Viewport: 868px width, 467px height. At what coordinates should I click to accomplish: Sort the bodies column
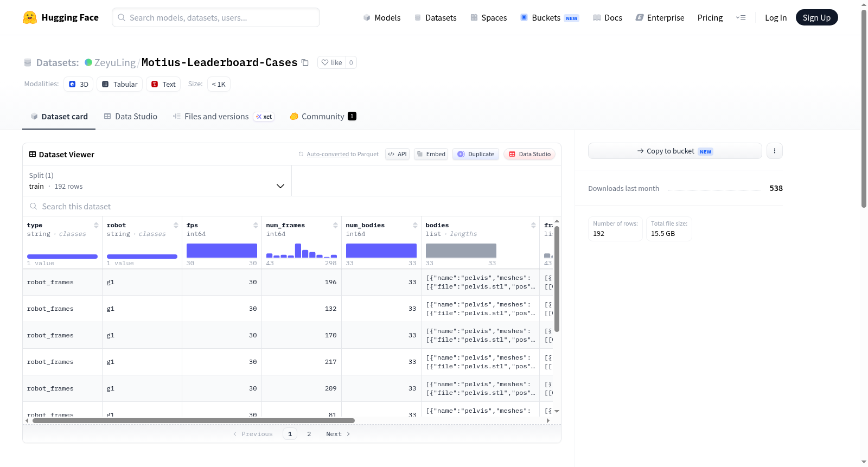533,225
